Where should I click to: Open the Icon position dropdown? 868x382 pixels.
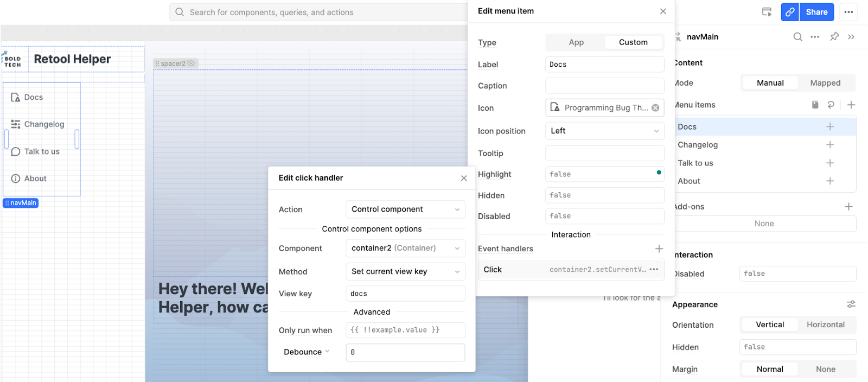coord(604,131)
